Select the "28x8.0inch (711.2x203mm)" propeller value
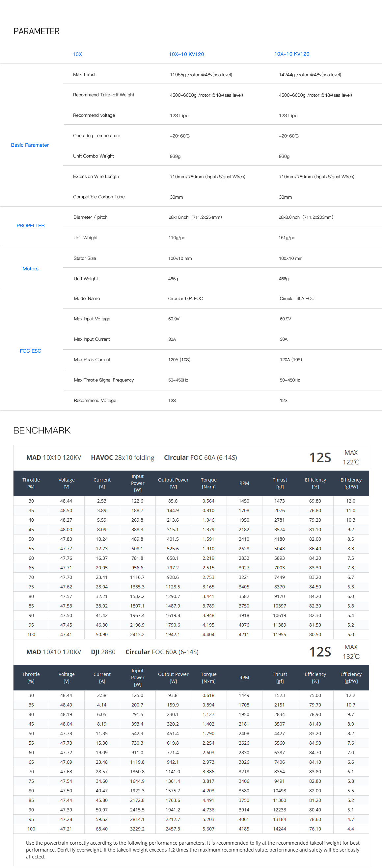This screenshot has height=868, width=382. pos(306,217)
